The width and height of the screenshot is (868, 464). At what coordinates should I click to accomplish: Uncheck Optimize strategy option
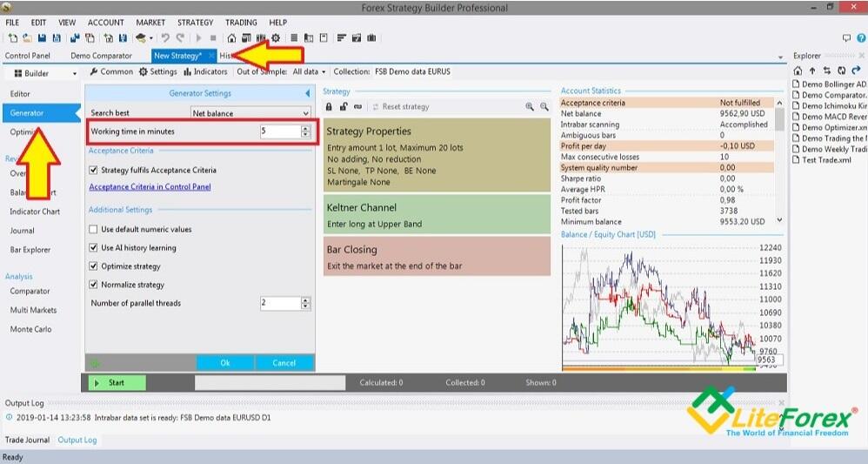[x=93, y=266]
